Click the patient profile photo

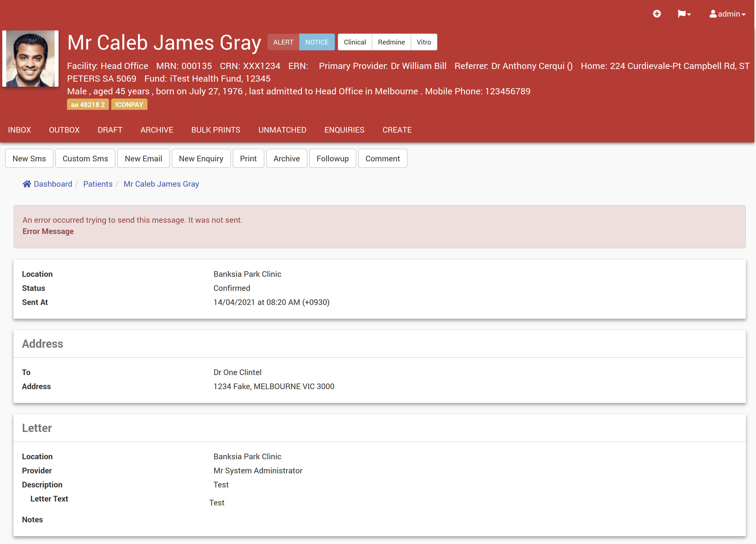coord(30,59)
